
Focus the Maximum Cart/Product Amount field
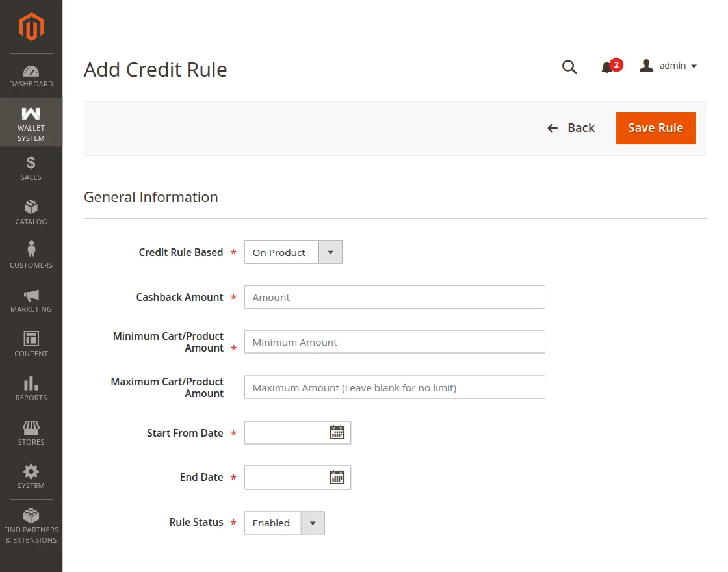395,387
